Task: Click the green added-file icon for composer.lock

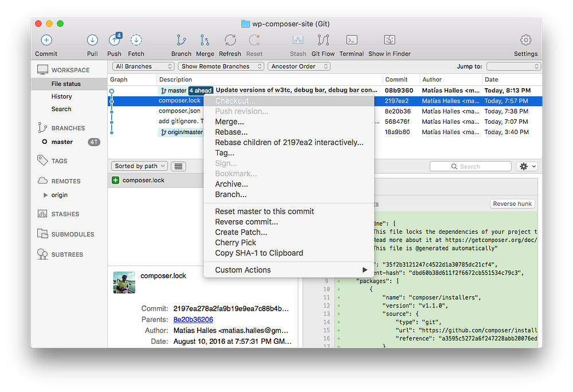Action: point(116,180)
